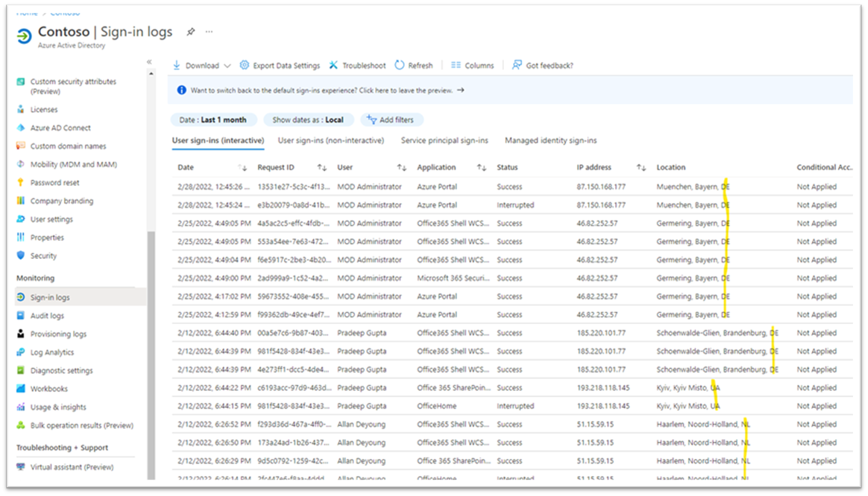This screenshot has width=868, height=496.
Task: Click the Add filters button
Action: (x=391, y=120)
